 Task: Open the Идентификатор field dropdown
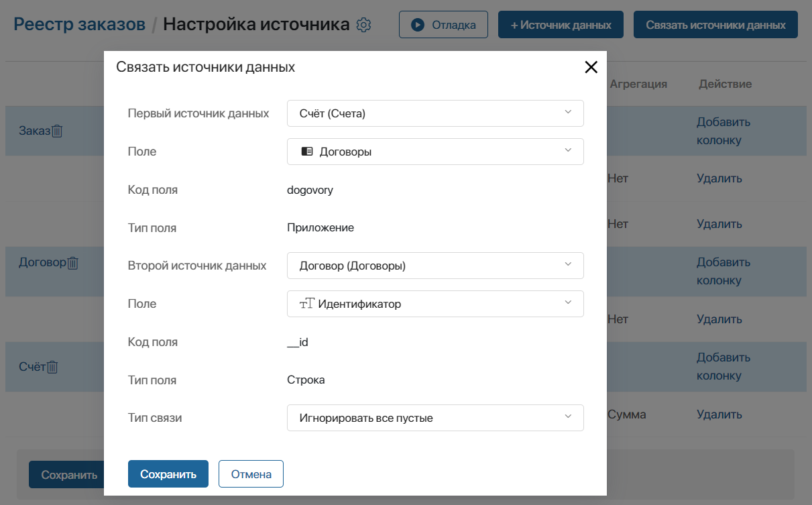pos(435,304)
